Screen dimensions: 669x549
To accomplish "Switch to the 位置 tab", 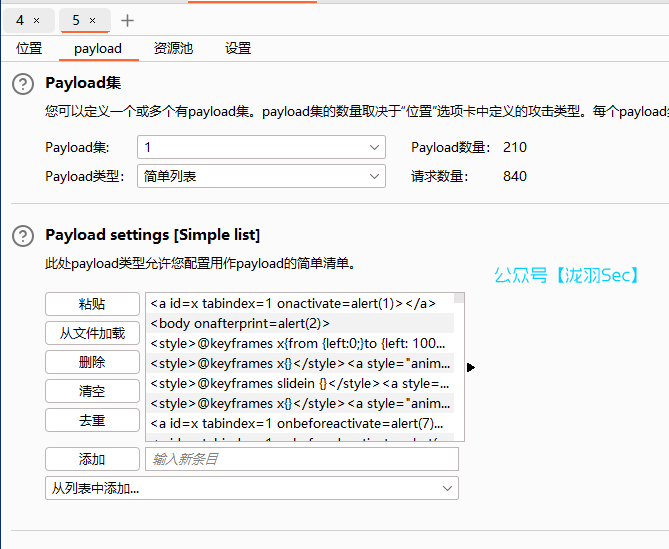I will pyautogui.click(x=29, y=48).
